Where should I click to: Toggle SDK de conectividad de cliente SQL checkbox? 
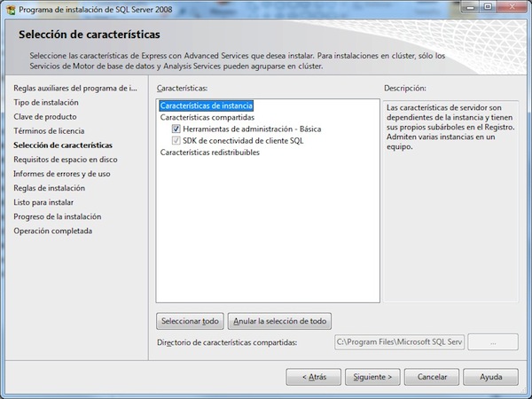tap(176, 140)
